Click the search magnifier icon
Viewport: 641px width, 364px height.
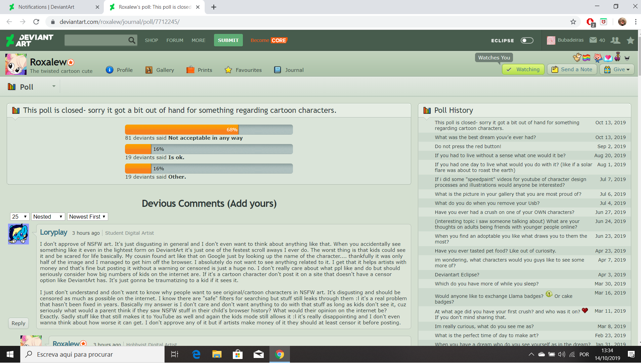(132, 40)
